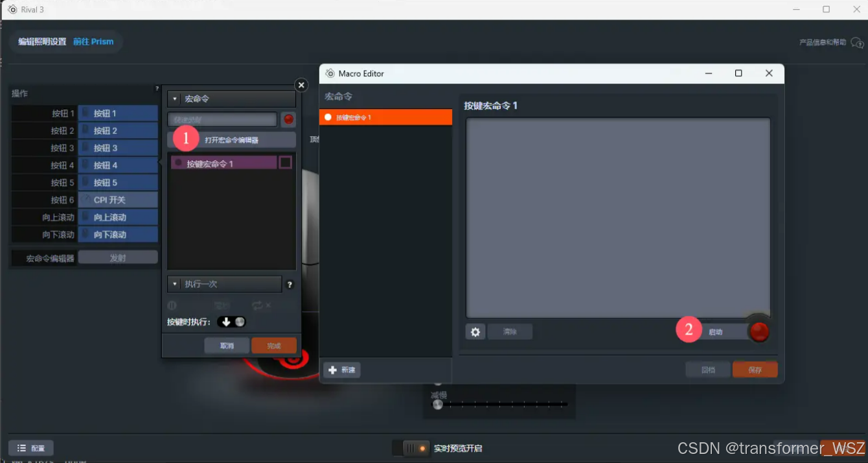Maximize the Macro Editor window

(738, 73)
